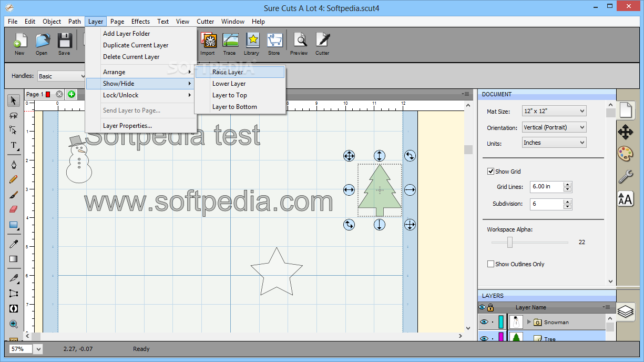Add a new page with green plus
Screen dimensions: 644x362
pyautogui.click(x=71, y=94)
